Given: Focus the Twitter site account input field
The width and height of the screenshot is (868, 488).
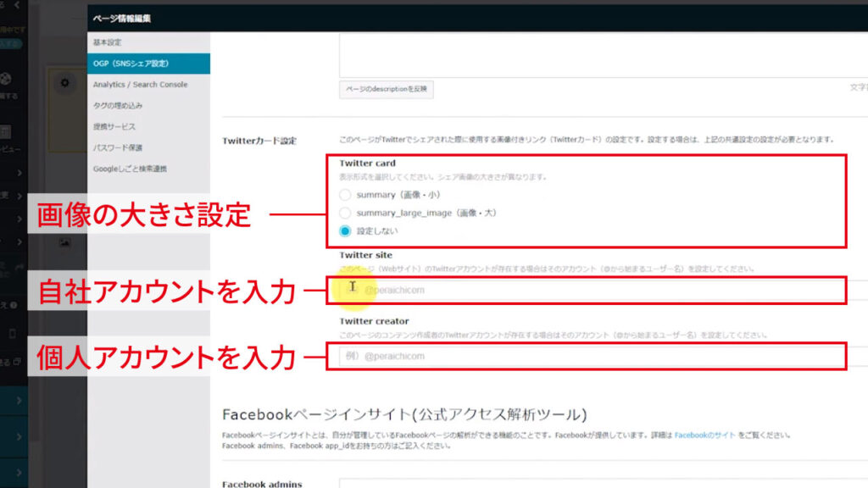Looking at the screenshot, I should click(x=604, y=290).
